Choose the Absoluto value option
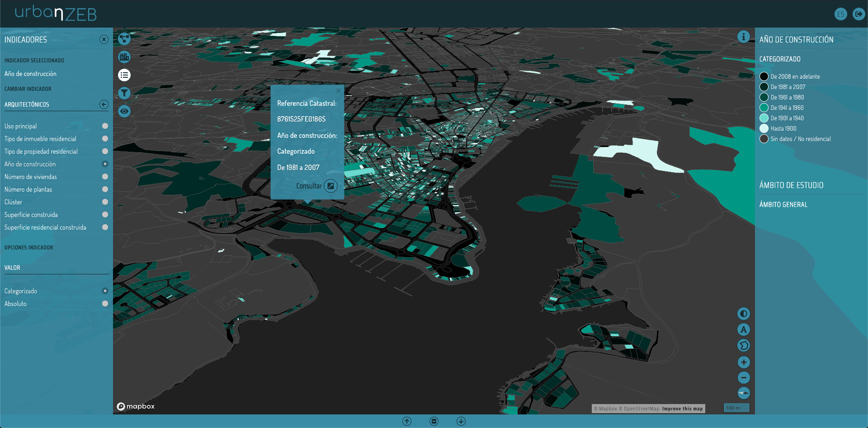Image resolution: width=868 pixels, height=428 pixels. pyautogui.click(x=105, y=304)
